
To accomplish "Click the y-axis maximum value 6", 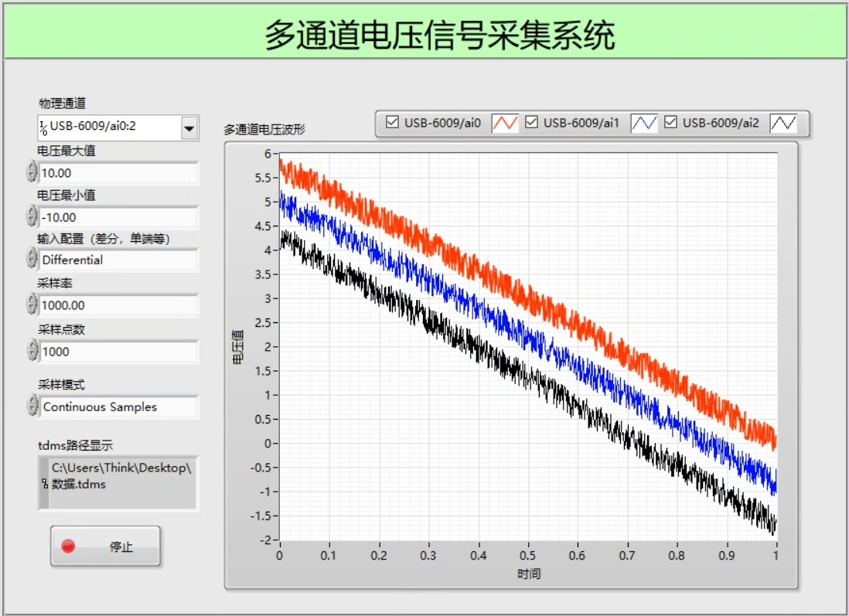I will click(268, 154).
